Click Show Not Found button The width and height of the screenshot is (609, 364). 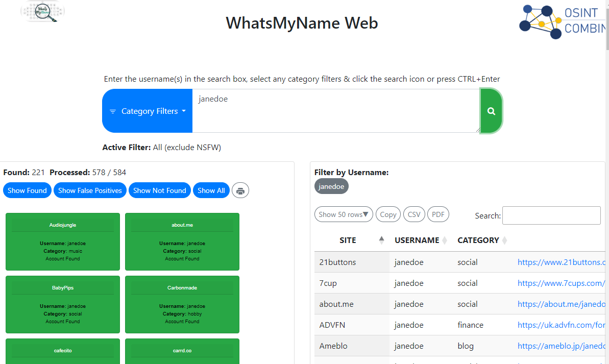coord(160,191)
